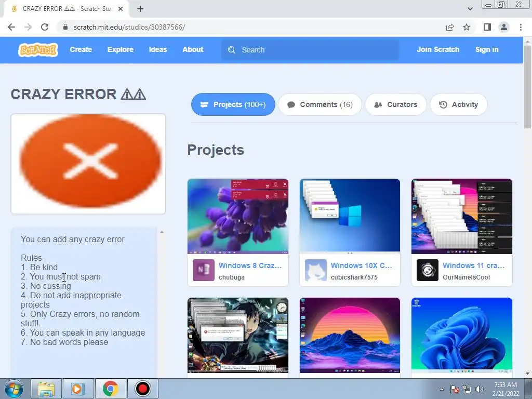Expand the tab search chevron
Screen dimensions: 532x399
click(x=470, y=9)
